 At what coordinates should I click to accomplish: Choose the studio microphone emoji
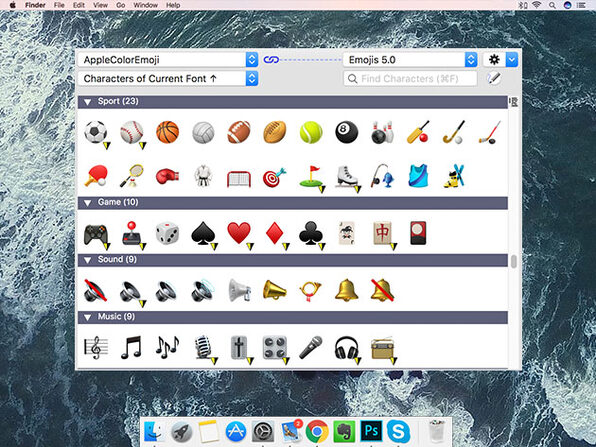point(203,347)
